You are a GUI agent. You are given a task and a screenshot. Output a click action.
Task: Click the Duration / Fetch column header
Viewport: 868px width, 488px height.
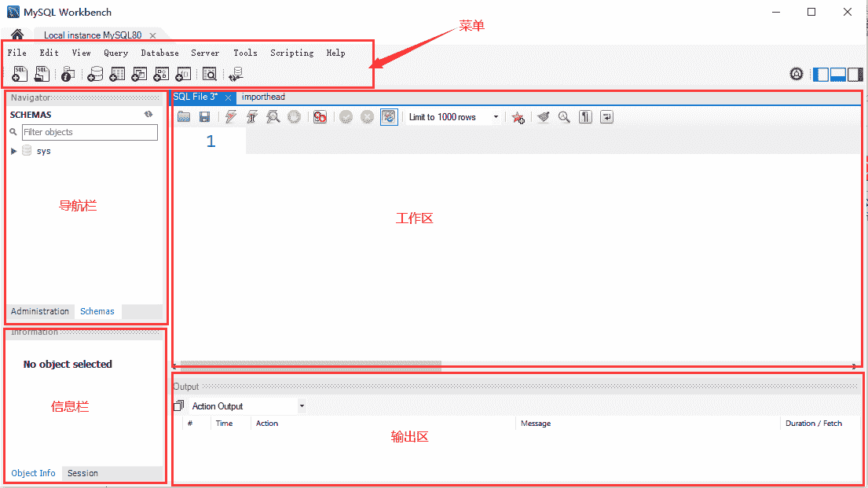tap(813, 424)
